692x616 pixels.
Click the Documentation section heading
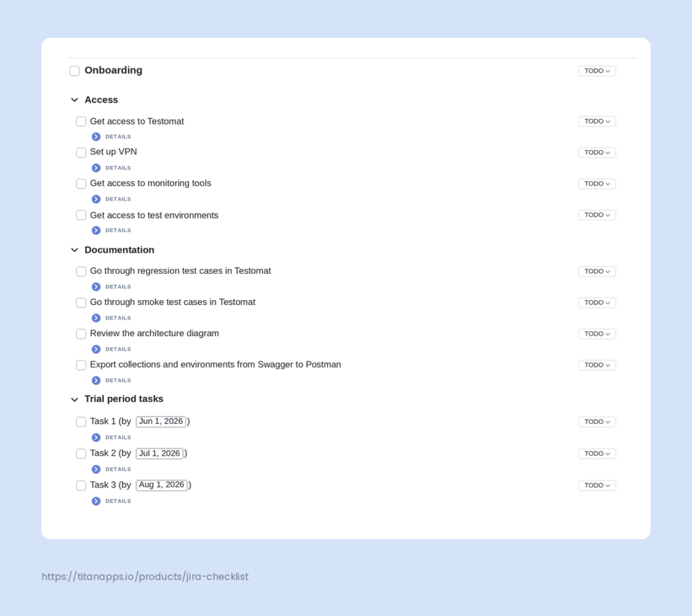(120, 250)
